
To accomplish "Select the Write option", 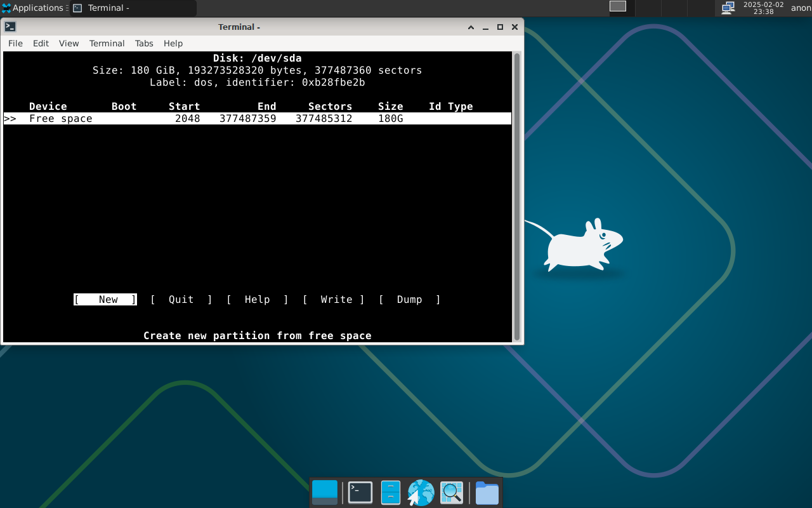I will coord(334,300).
